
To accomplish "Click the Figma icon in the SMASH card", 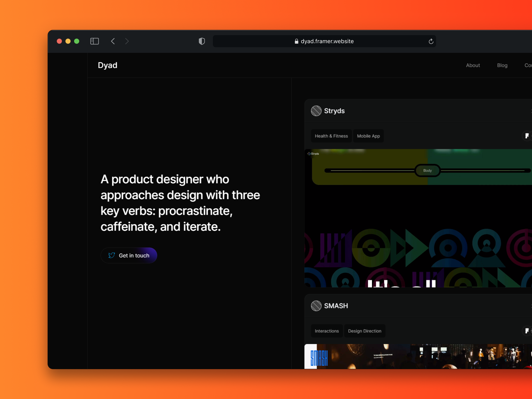I will coord(527,331).
